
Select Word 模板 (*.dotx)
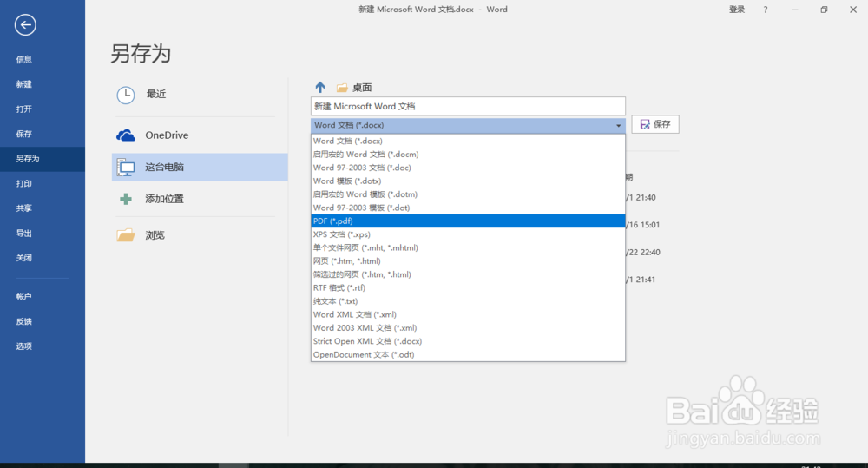pyautogui.click(x=469, y=181)
